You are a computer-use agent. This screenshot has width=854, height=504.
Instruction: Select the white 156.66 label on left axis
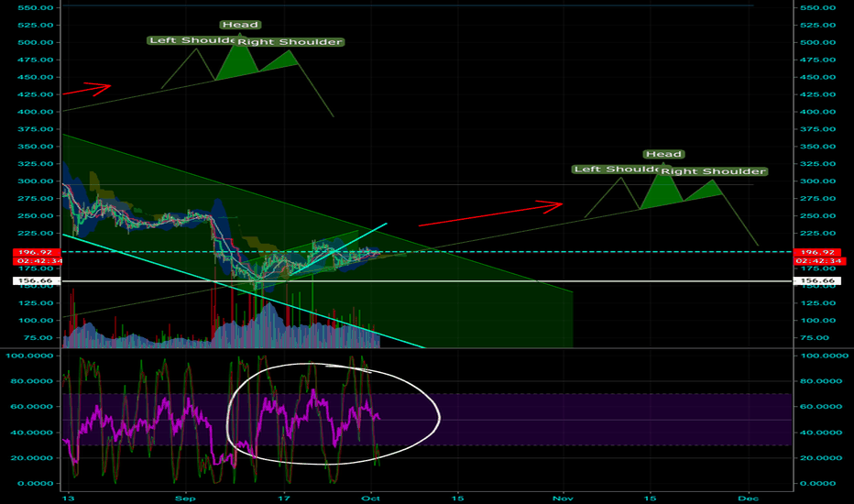[36, 281]
